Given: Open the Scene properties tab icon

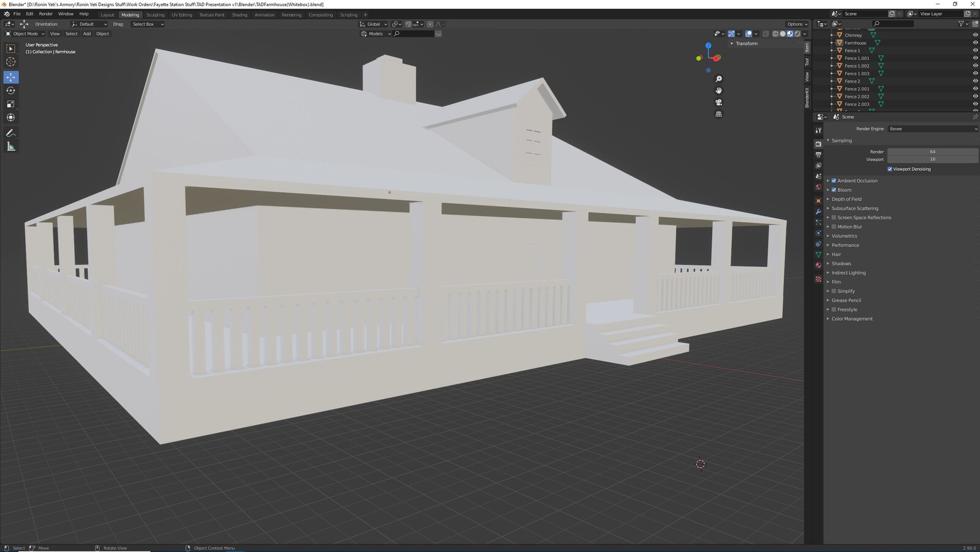Looking at the screenshot, I should pyautogui.click(x=818, y=176).
